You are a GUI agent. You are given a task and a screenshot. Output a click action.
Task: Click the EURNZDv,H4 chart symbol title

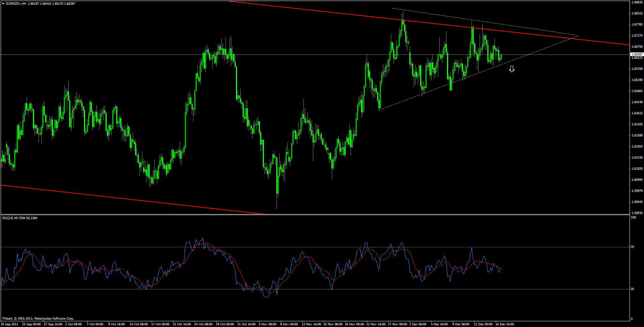[16, 4]
